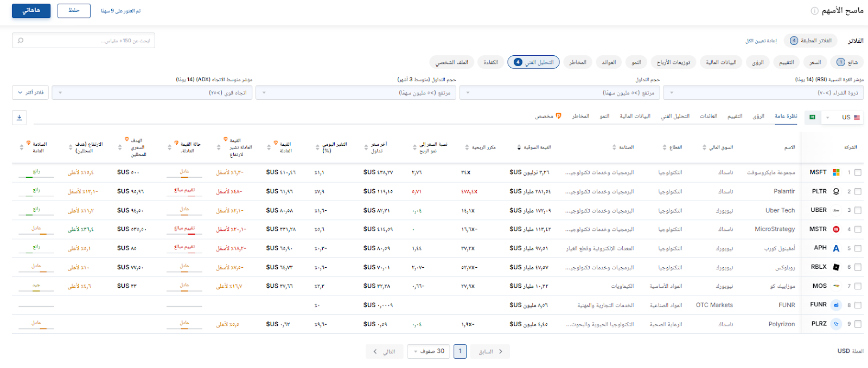Sort by القيمة السوقية column arrows
This screenshot has height=368, width=868.
[519, 147]
